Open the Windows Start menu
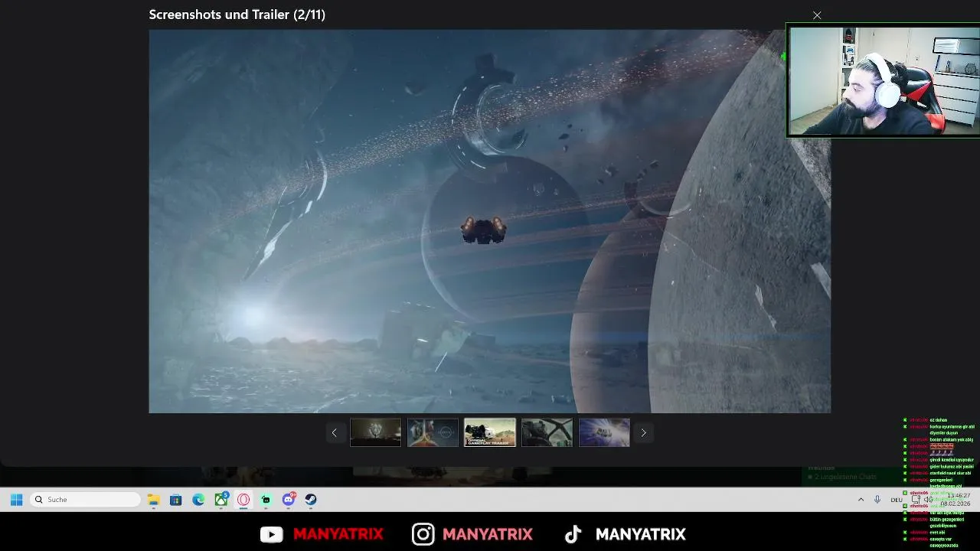980x551 pixels. coord(16,500)
